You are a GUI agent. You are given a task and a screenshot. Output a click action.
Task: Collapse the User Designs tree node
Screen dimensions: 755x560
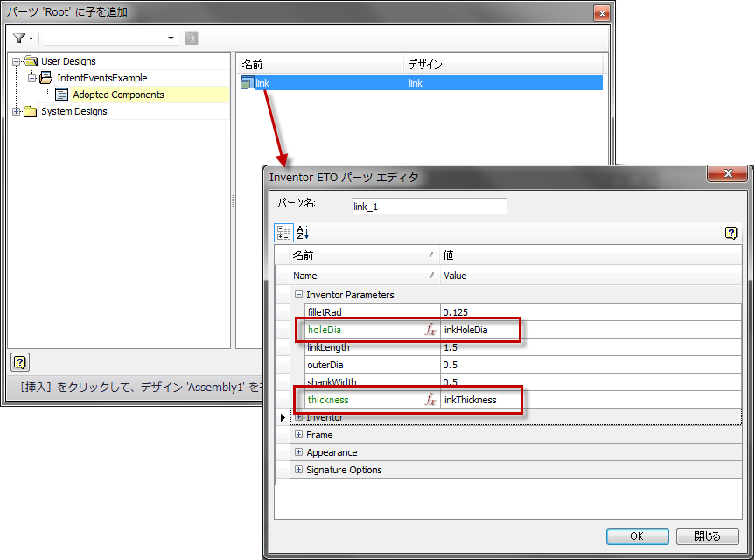coord(16,61)
